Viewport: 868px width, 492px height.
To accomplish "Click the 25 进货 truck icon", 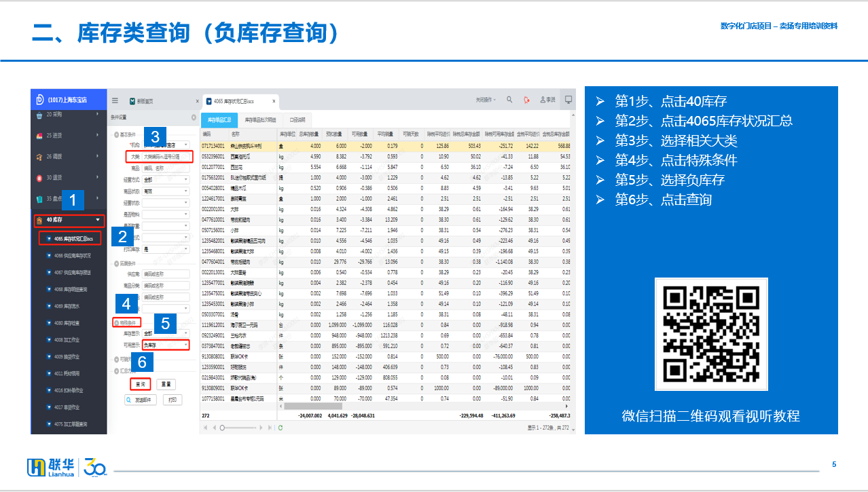I will (x=39, y=136).
